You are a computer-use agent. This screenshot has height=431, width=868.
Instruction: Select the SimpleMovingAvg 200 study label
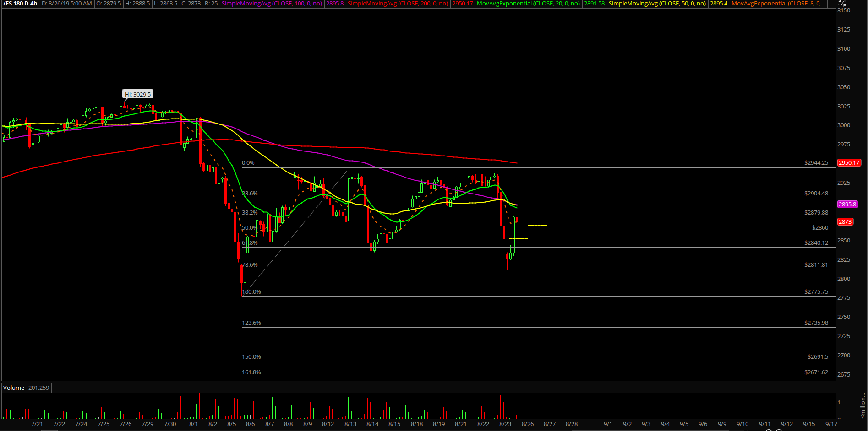click(x=398, y=4)
